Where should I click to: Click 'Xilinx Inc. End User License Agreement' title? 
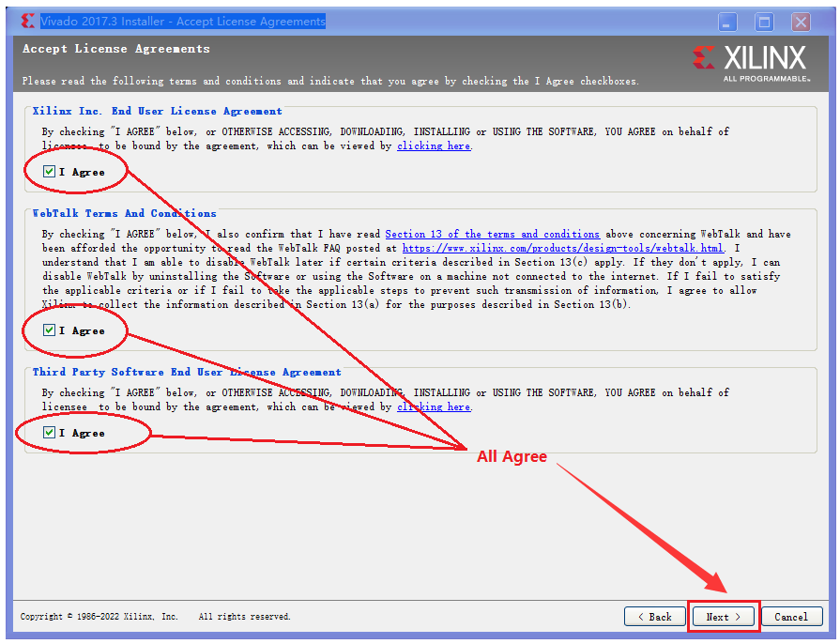tap(157, 111)
